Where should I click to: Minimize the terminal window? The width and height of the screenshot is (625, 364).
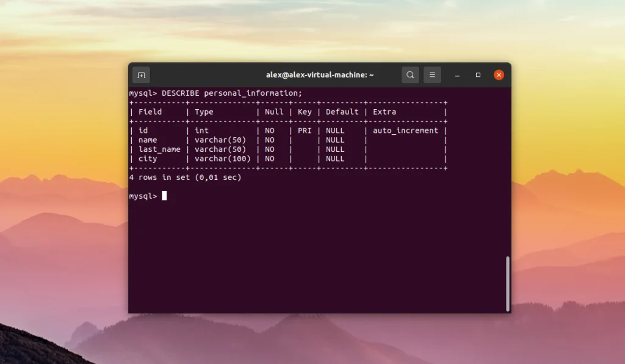coord(457,74)
